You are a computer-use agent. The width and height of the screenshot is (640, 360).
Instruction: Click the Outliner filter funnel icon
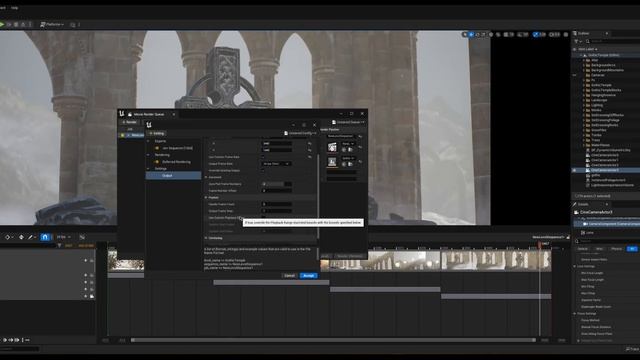click(576, 41)
